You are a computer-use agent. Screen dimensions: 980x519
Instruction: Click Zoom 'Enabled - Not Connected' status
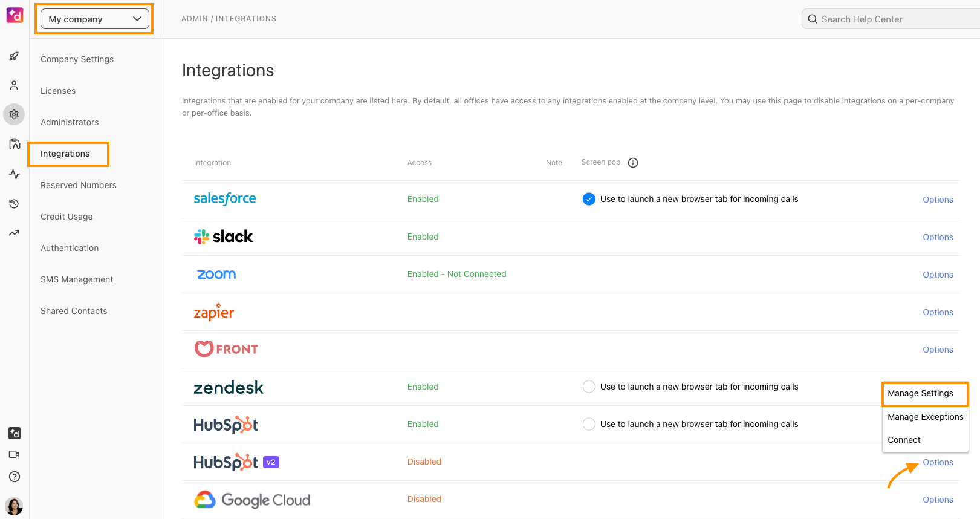[x=457, y=274]
